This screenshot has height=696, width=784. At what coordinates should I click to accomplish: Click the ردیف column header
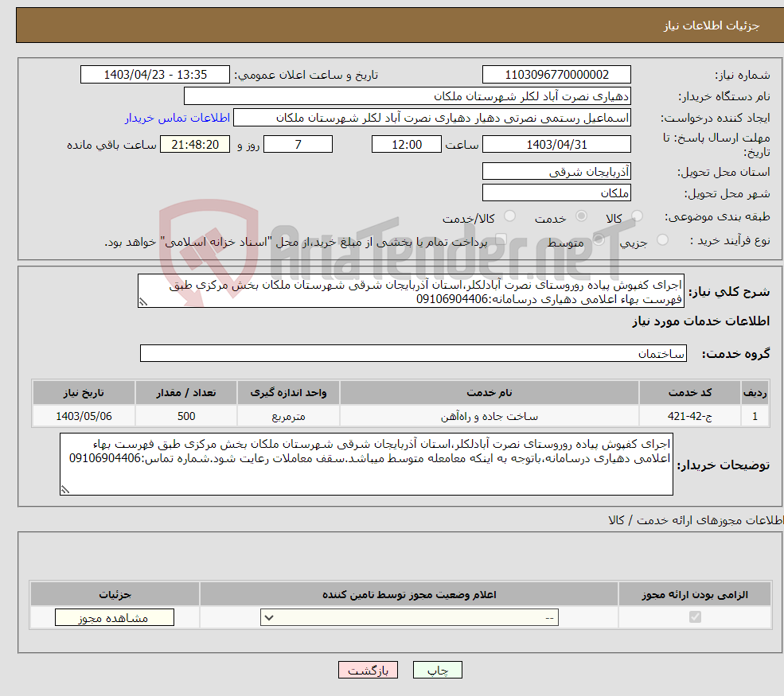click(x=755, y=393)
